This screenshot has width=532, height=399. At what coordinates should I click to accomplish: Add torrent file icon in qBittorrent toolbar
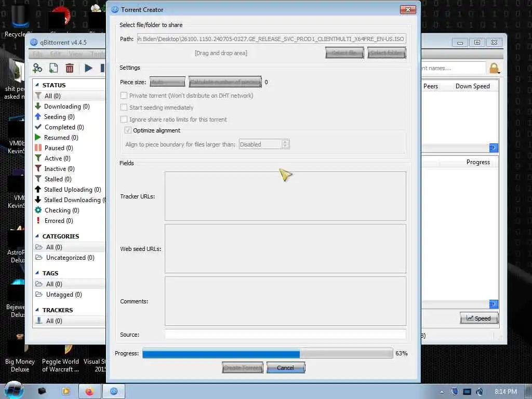pos(54,68)
